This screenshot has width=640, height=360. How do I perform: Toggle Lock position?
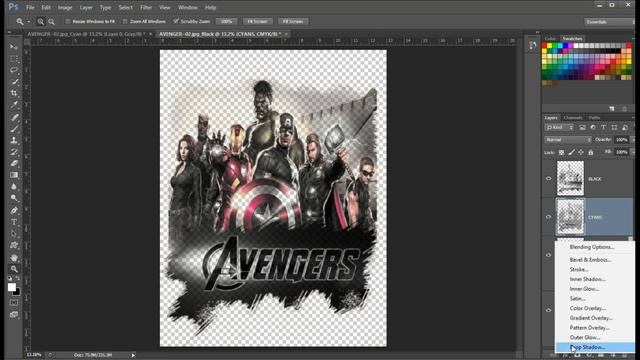tap(581, 152)
